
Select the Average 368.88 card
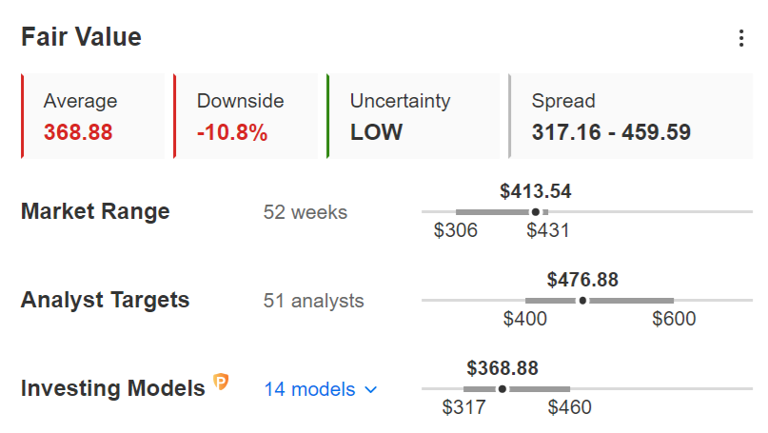click(x=93, y=116)
